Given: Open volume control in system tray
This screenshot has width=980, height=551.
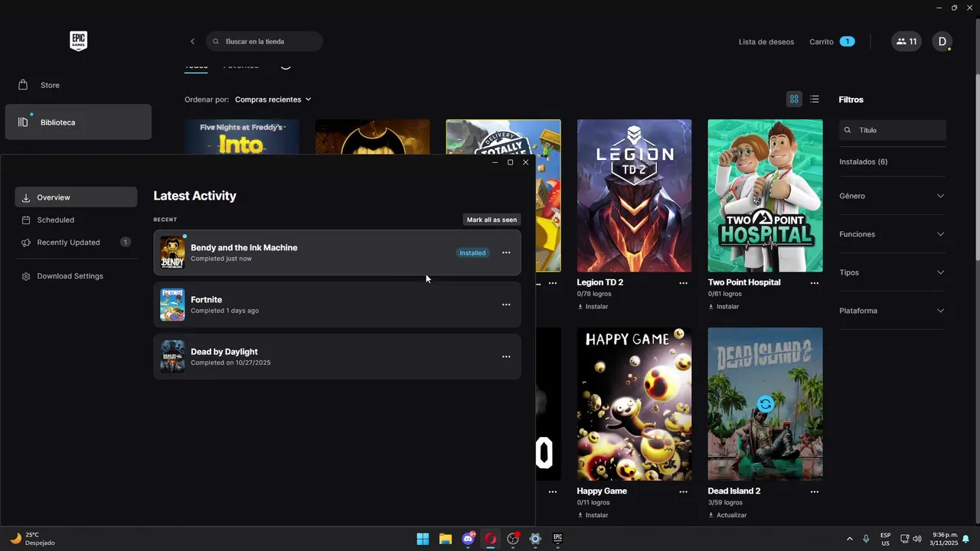Looking at the screenshot, I should coord(917,539).
